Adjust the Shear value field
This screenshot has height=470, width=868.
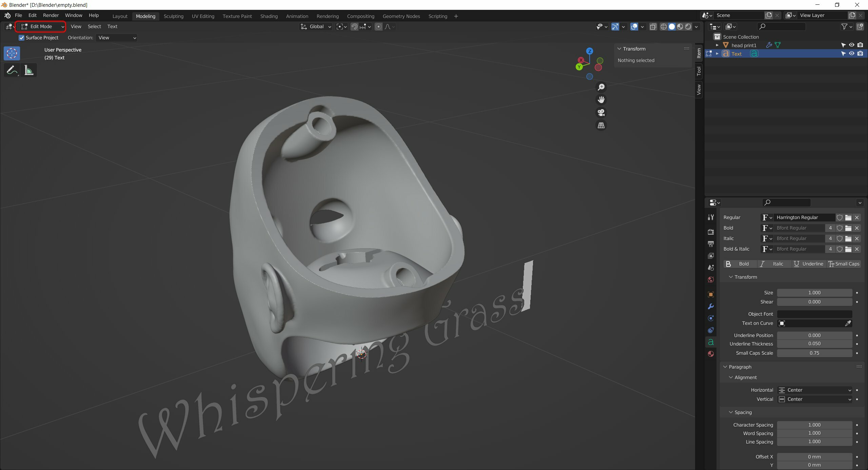click(x=814, y=302)
